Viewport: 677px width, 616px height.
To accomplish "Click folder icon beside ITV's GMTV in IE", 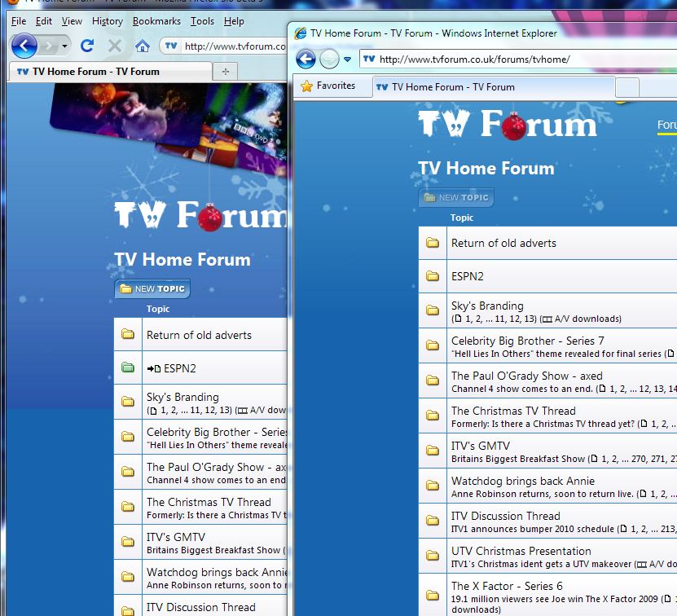I will [433, 451].
